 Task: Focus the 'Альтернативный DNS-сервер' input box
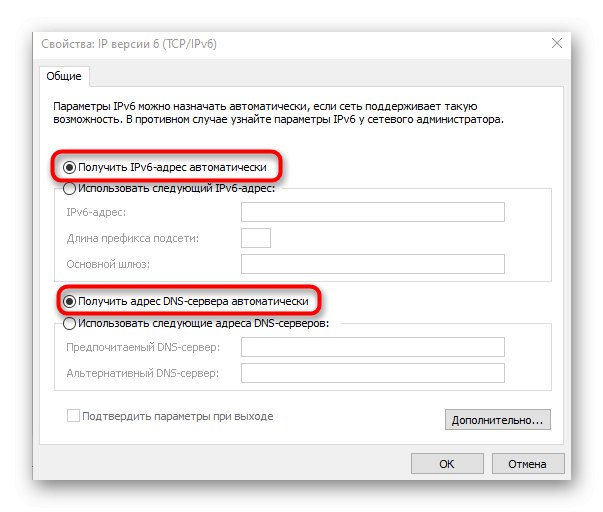[x=372, y=373]
